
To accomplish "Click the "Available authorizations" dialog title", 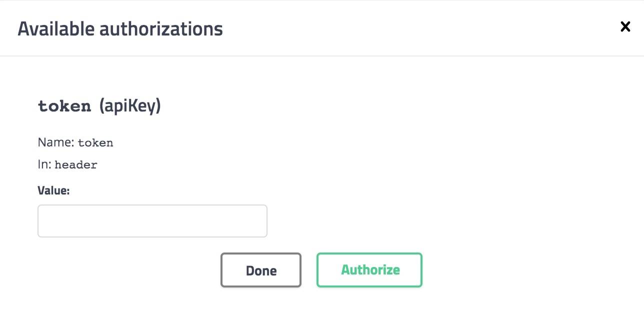I will [120, 28].
